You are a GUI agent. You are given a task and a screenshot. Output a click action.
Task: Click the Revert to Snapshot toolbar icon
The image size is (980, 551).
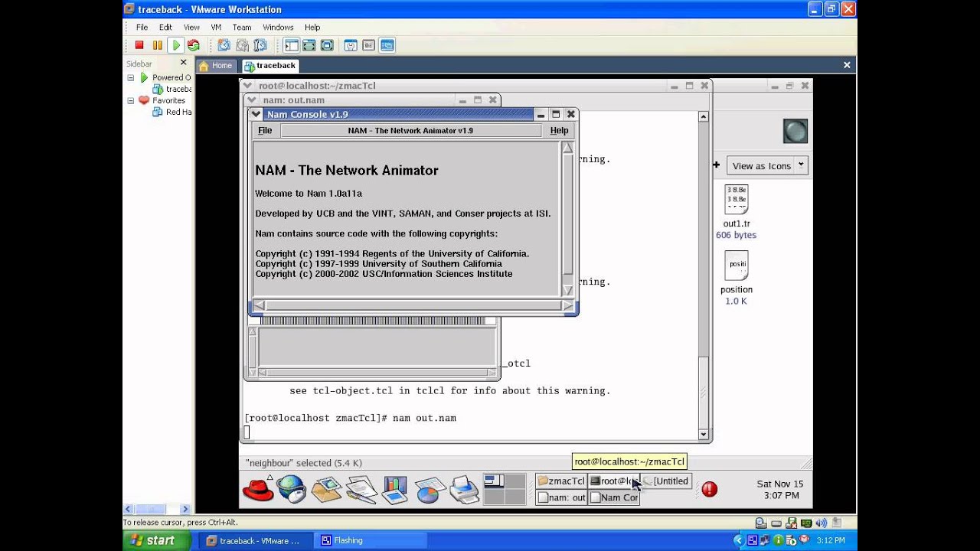(242, 45)
